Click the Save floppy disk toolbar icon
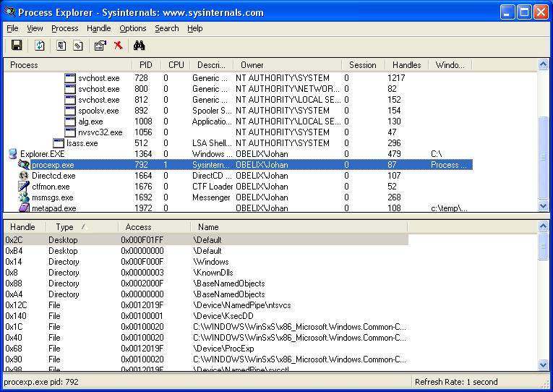The height and width of the screenshot is (392, 553). [16, 45]
